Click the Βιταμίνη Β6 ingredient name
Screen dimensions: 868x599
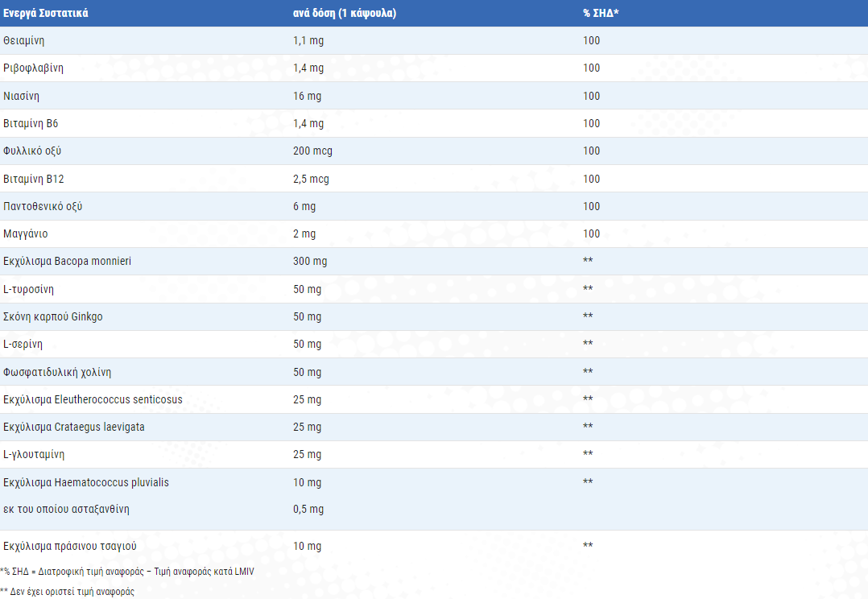31,123
